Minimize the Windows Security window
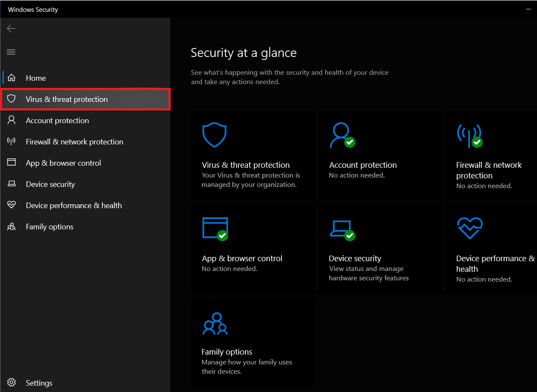Image resolution: width=537 pixels, height=392 pixels. [529, 9]
